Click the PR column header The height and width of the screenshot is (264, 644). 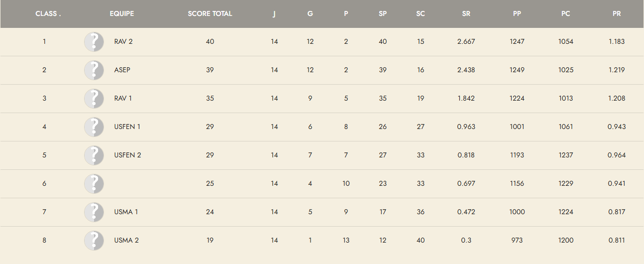(617, 14)
